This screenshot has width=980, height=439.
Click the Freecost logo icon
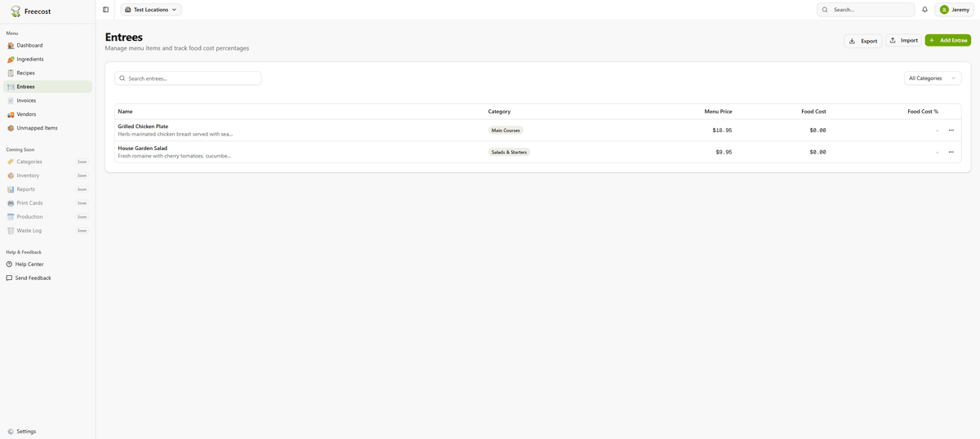[16, 11]
